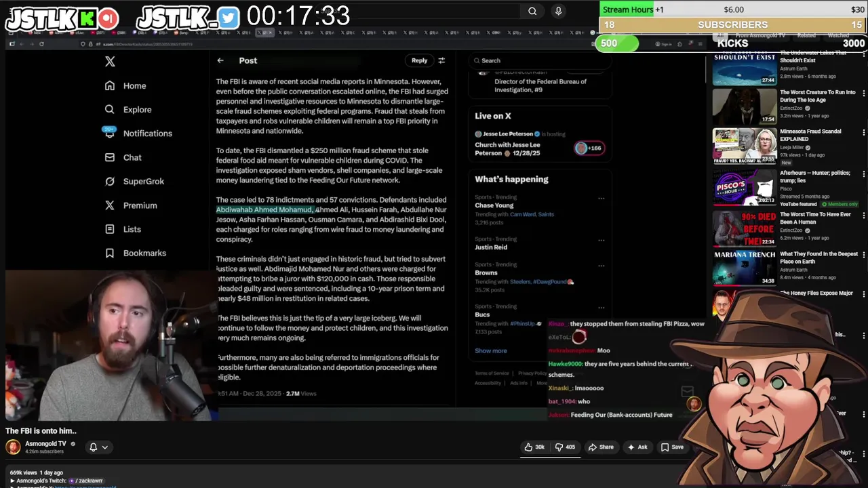Open more options for Chase Young trend
This screenshot has width=868, height=488.
[x=601, y=199]
